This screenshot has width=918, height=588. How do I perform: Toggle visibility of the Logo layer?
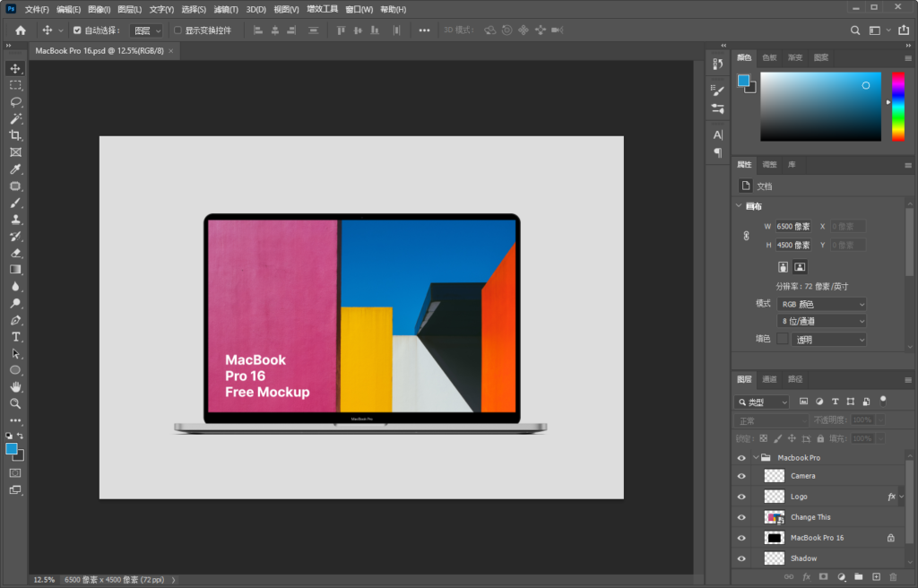741,497
